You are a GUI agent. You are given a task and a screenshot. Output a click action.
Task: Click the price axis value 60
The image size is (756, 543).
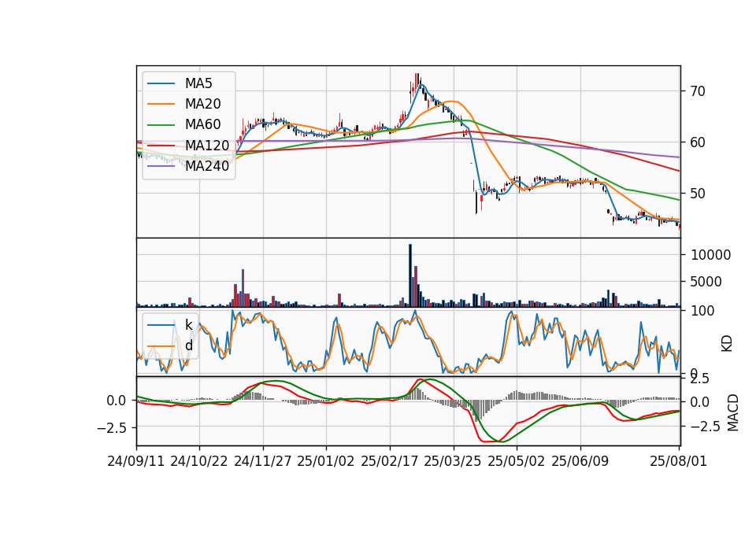[697, 142]
